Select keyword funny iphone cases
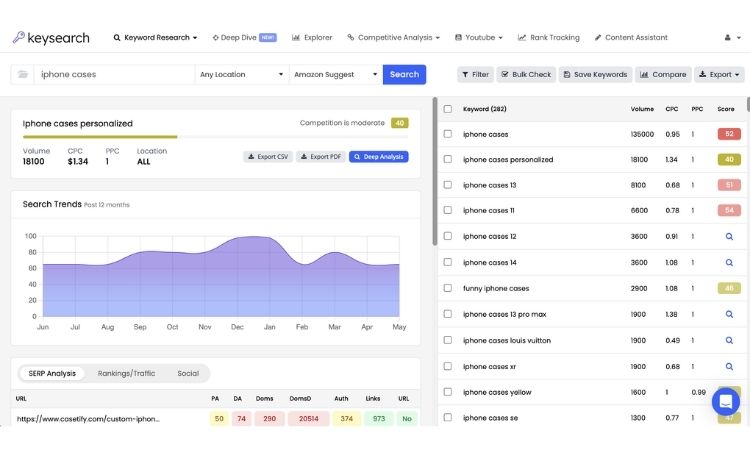 [x=496, y=288]
